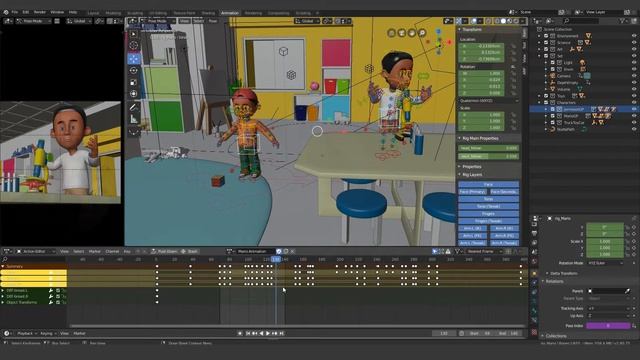Select the Rotate tool

pyautogui.click(x=133, y=71)
